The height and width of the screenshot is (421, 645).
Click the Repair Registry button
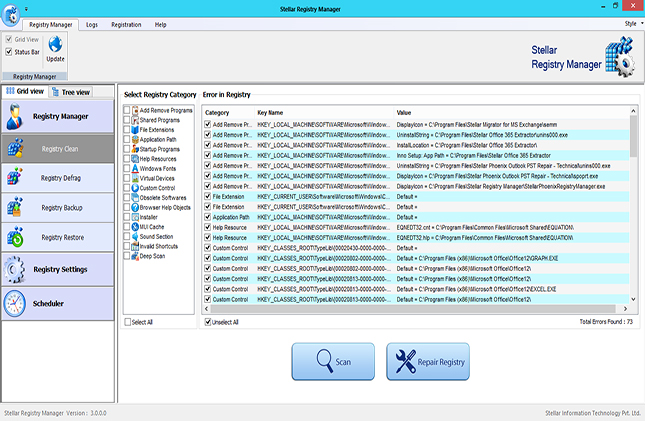click(x=428, y=362)
